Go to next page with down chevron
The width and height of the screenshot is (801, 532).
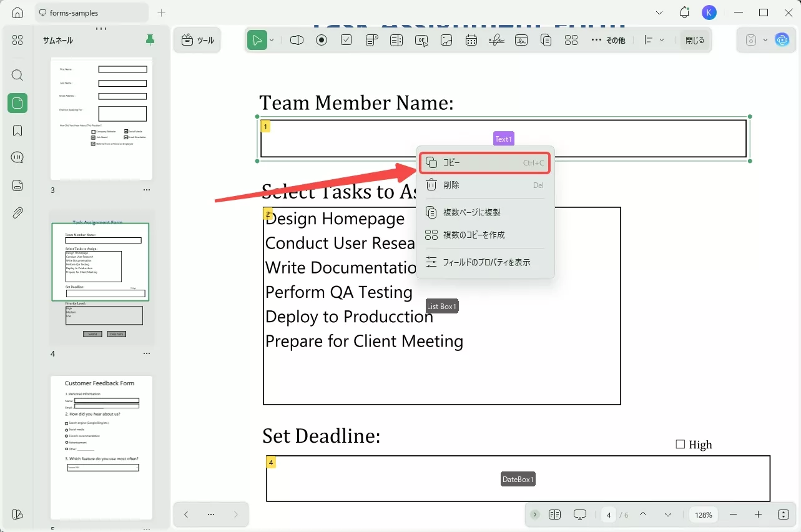(668, 515)
